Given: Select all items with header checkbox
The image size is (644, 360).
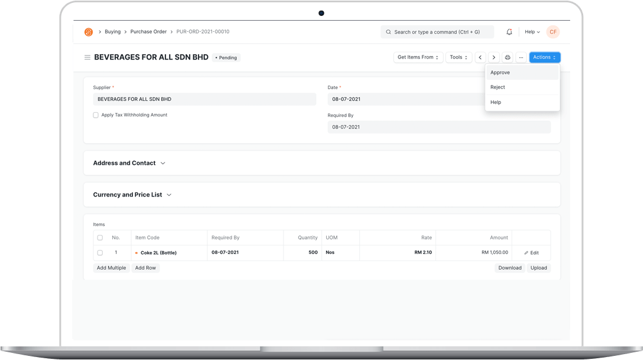Looking at the screenshot, I should pos(100,238).
